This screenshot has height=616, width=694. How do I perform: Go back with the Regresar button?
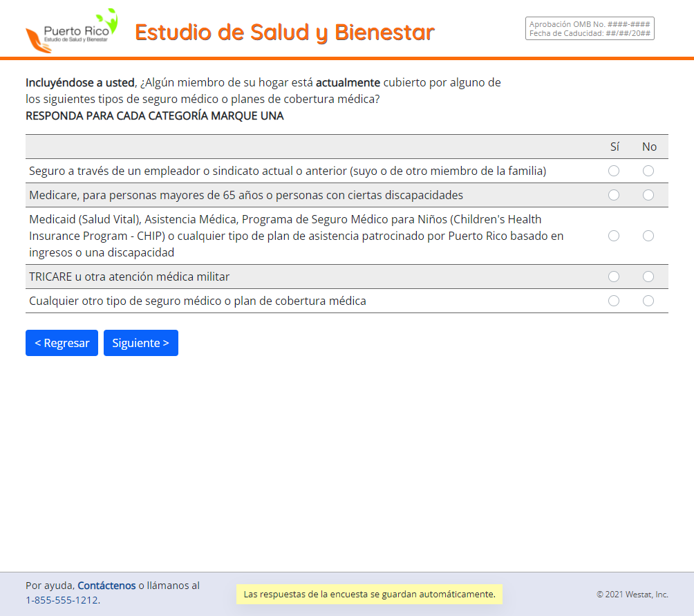62,343
